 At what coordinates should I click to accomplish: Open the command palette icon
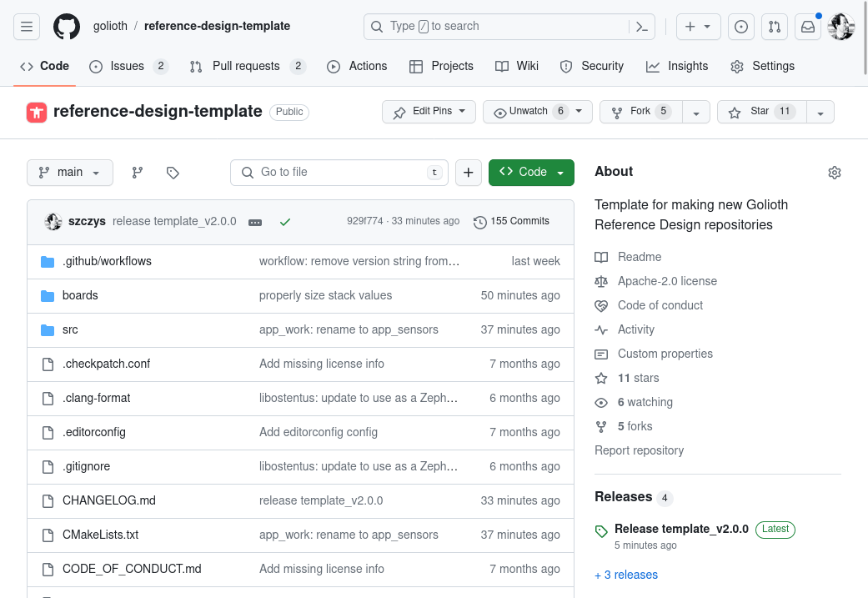point(642,27)
